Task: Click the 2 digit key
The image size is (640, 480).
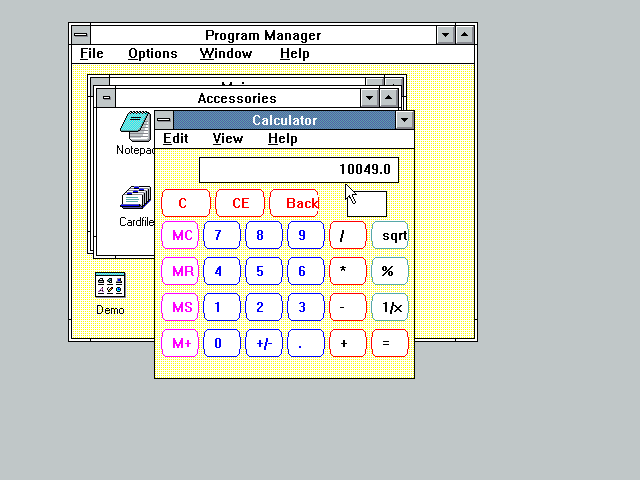Action: pyautogui.click(x=264, y=307)
